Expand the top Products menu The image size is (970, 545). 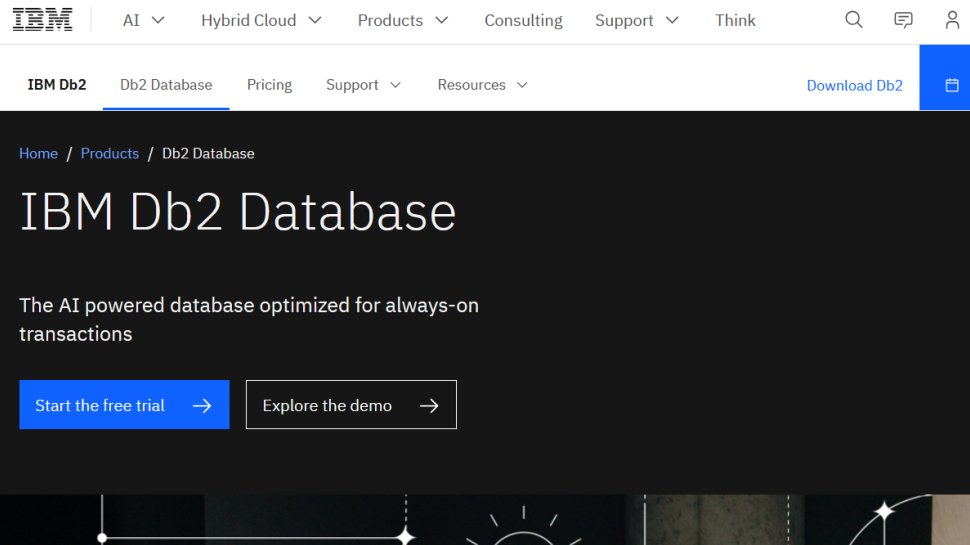[403, 20]
